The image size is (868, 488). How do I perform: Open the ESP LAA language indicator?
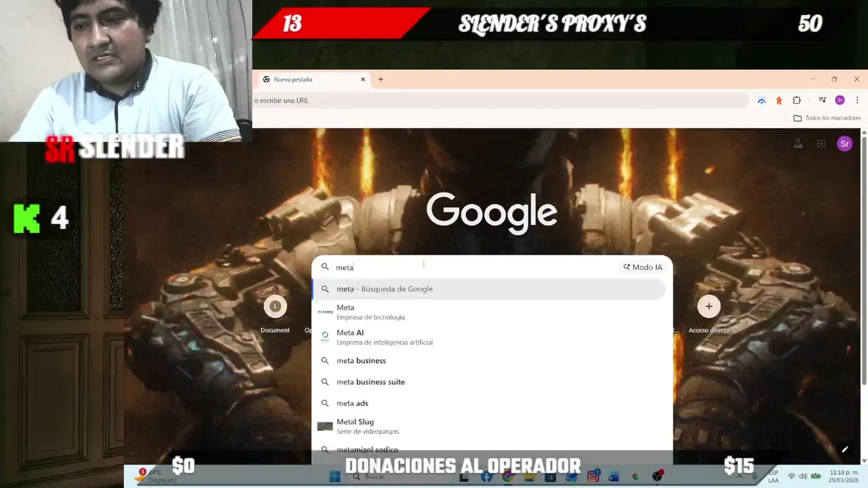coord(773,476)
